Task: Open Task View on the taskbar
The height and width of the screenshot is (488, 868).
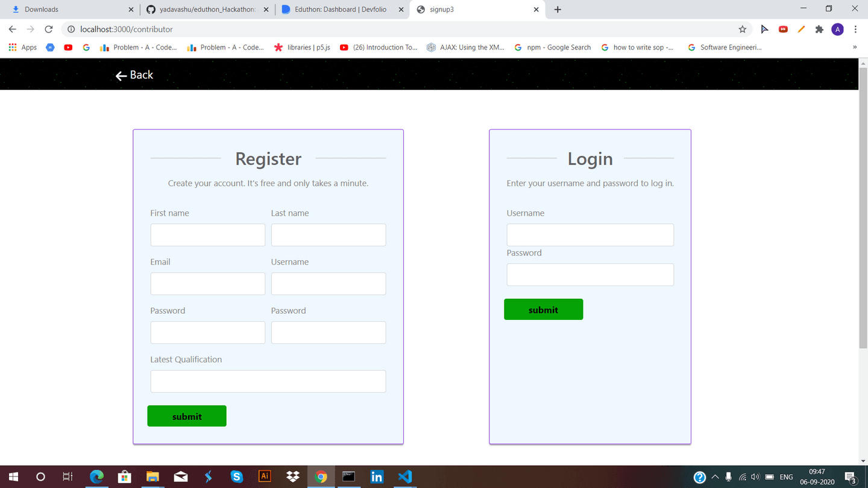Action: (x=68, y=477)
